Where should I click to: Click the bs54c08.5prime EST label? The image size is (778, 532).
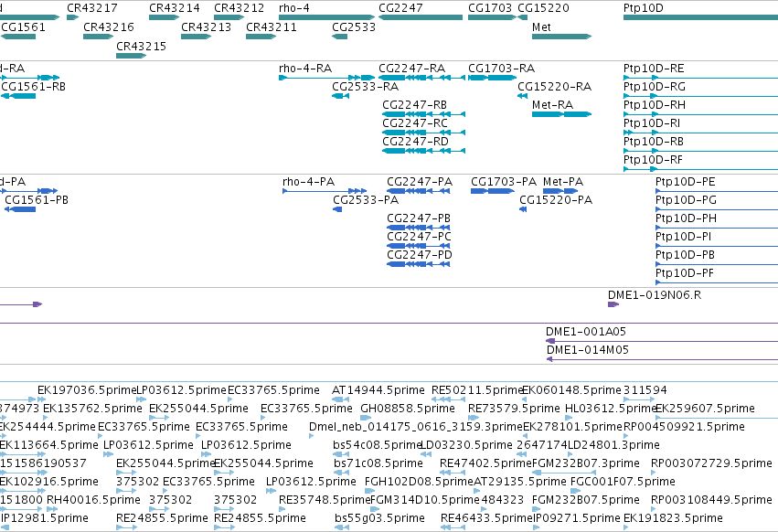coord(377,445)
